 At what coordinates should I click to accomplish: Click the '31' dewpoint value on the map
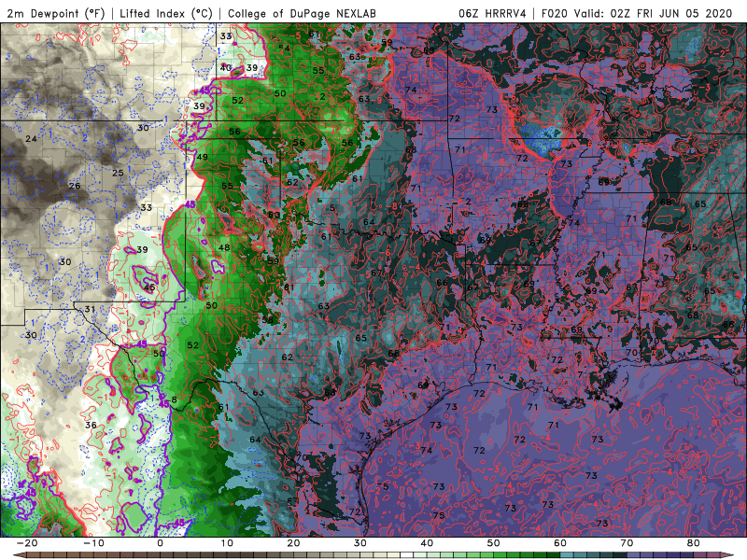[90, 309]
